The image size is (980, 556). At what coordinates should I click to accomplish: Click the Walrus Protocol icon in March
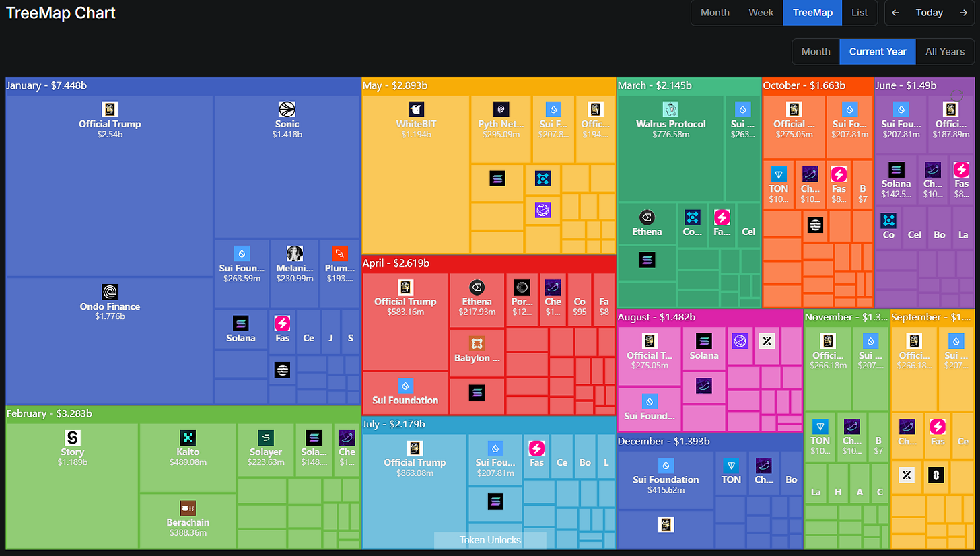tap(670, 109)
